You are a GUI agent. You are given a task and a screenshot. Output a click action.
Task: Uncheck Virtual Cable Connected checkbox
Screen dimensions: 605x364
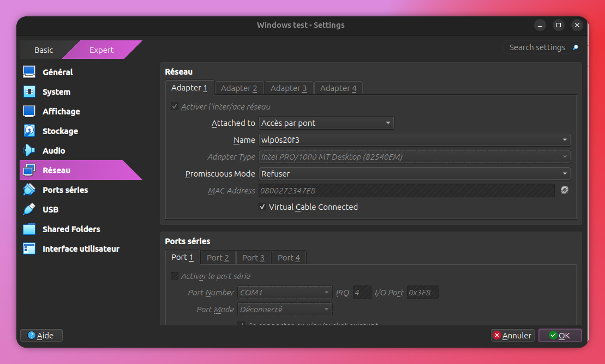coord(262,207)
